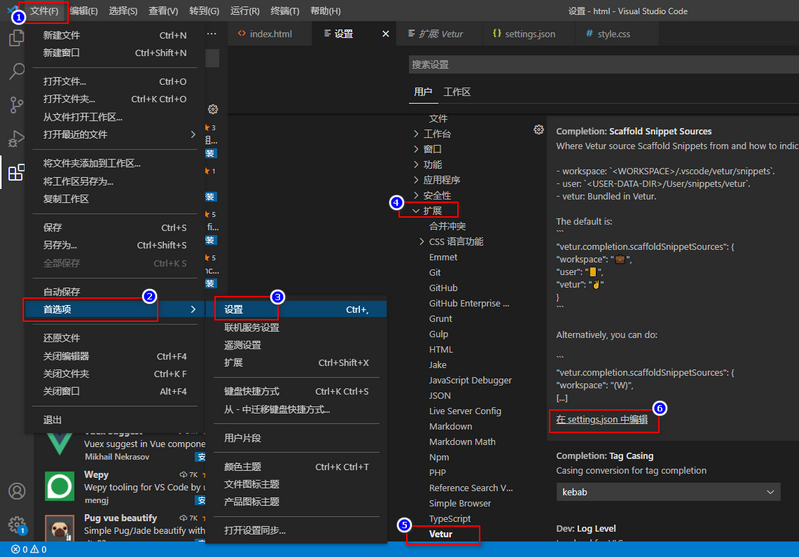Choose 打开文件夹... from the File menu
The image size is (799, 557).
(x=115, y=99)
